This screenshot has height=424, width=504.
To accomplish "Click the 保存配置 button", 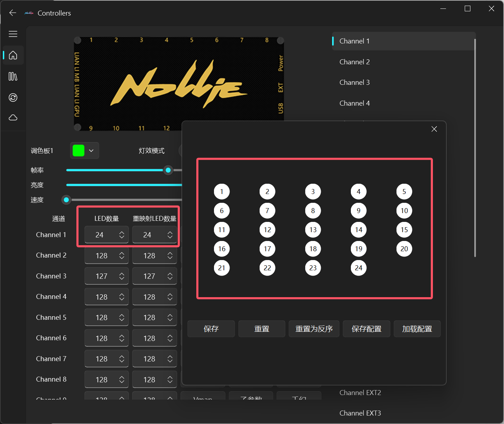I will click(x=366, y=329).
